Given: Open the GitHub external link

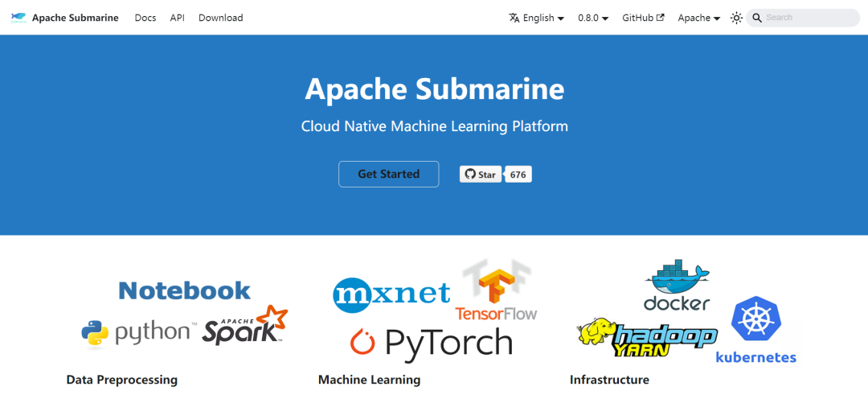Looking at the screenshot, I should [643, 18].
